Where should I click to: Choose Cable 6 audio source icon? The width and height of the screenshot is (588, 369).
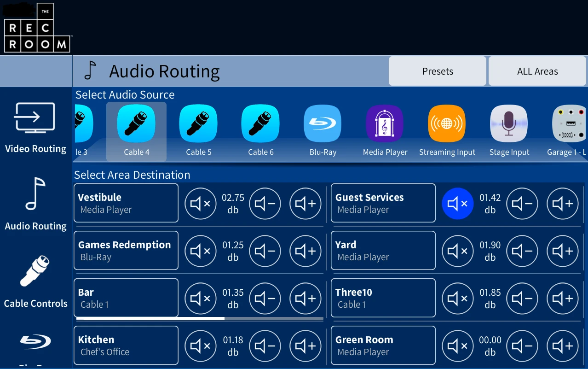[x=260, y=123]
